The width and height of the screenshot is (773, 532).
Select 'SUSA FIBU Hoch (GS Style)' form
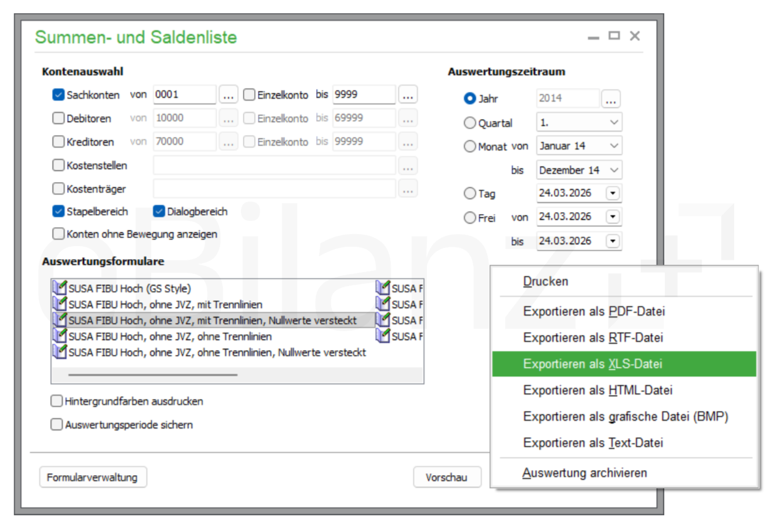click(x=130, y=289)
